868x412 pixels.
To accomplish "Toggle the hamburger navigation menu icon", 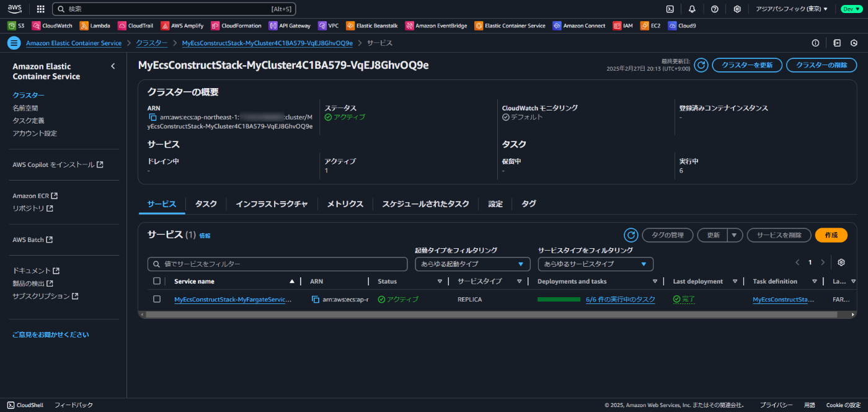I will (14, 43).
